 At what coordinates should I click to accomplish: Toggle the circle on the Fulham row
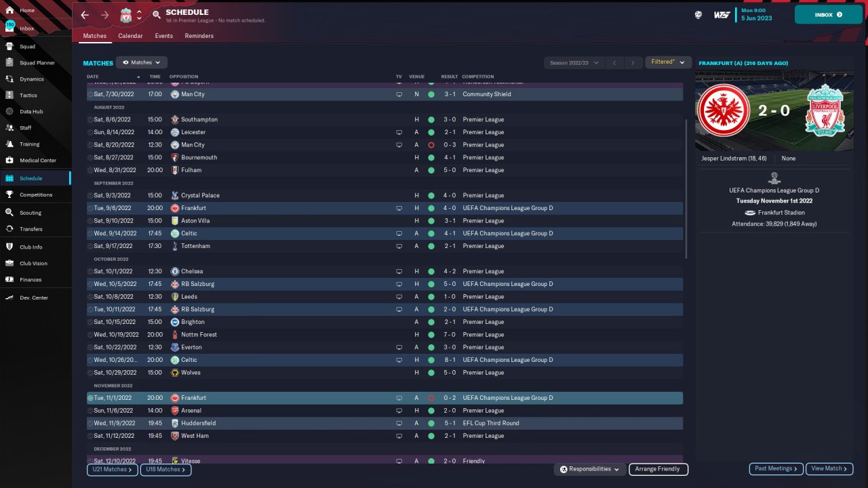(x=91, y=170)
